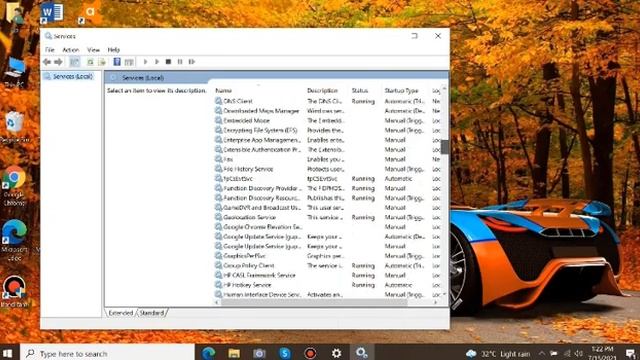Open Skype from the taskbar
The height and width of the screenshot is (360, 640).
pyautogui.click(x=285, y=353)
